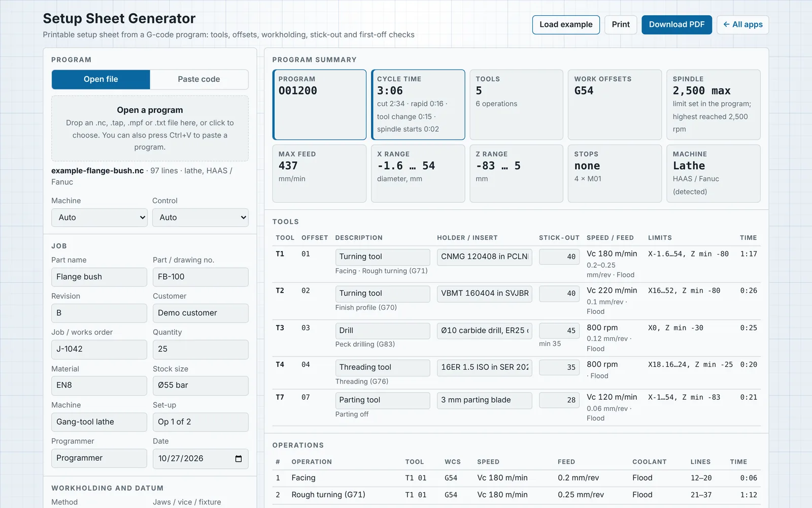Edit T7 description field Parting tool
This screenshot has height=508, width=812.
383,400
